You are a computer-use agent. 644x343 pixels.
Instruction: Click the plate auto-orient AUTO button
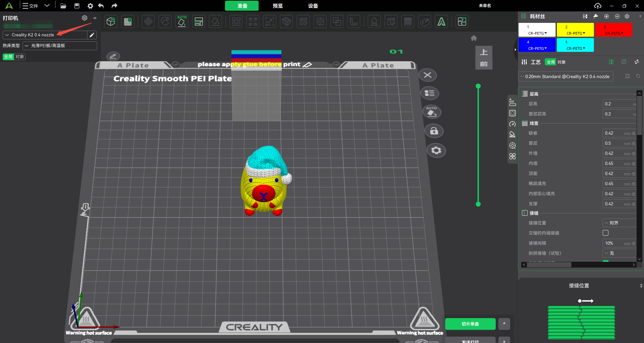(x=432, y=112)
